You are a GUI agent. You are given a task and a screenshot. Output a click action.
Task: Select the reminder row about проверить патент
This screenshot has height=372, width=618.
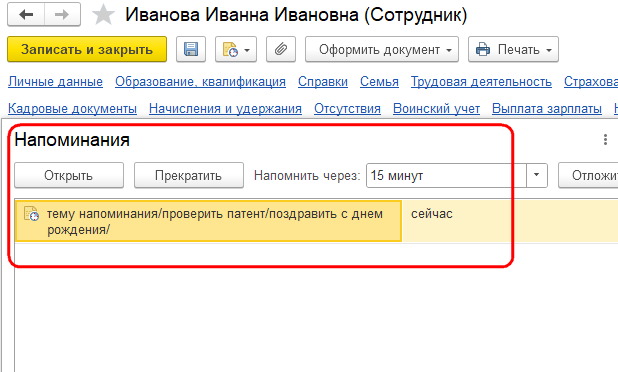(208, 221)
